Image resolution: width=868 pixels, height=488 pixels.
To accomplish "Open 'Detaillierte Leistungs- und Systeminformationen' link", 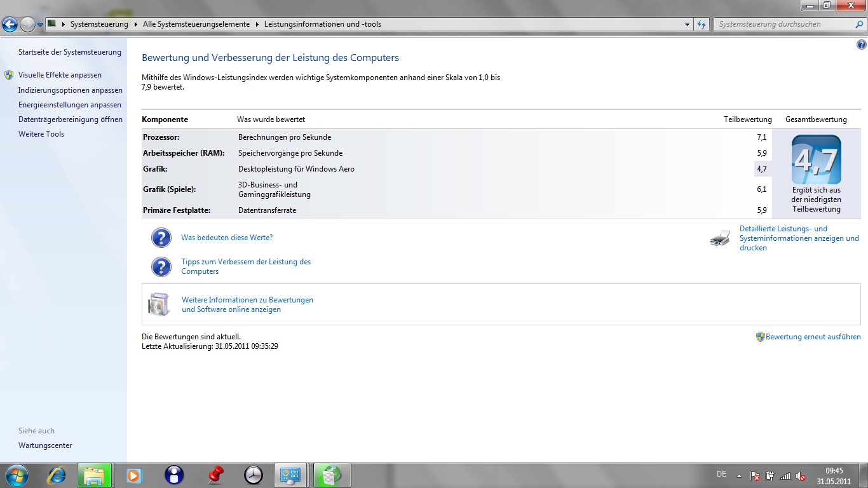I will pyautogui.click(x=799, y=238).
